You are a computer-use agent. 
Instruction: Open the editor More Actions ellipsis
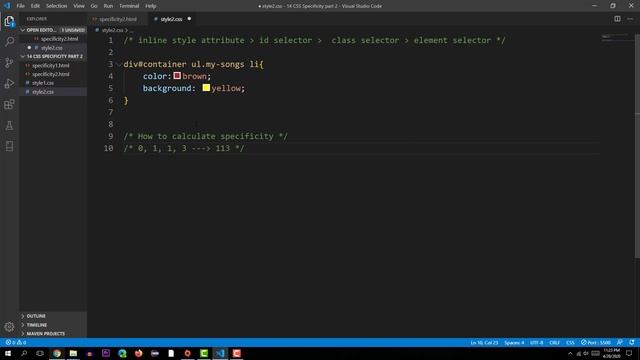point(630,19)
